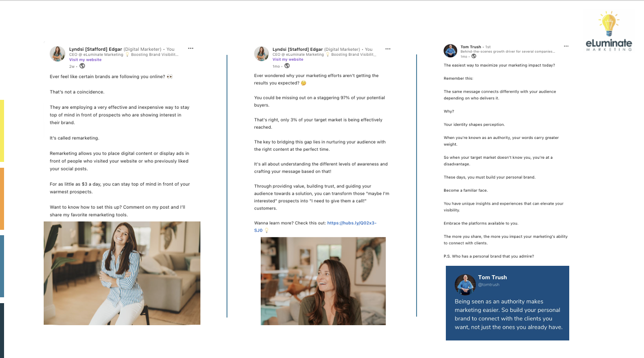Click the first post's Visit my website link
Viewport: 644px width, 358px height.
pos(85,60)
